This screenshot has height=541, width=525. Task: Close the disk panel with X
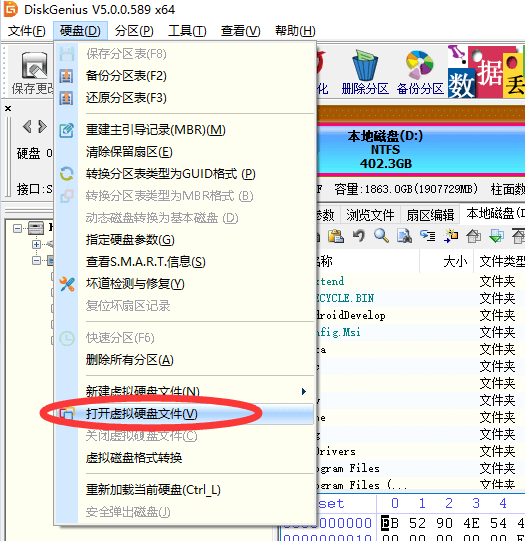point(8,109)
